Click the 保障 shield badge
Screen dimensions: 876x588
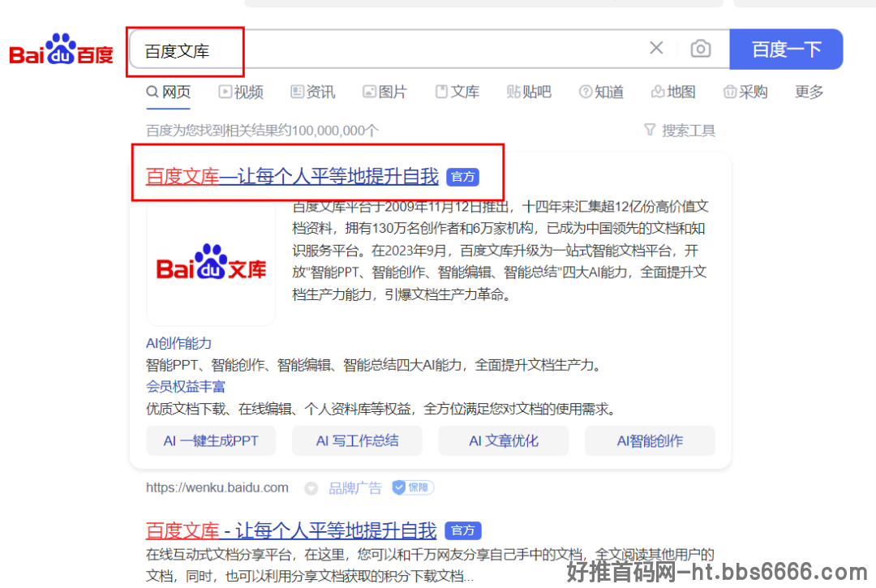tap(413, 487)
